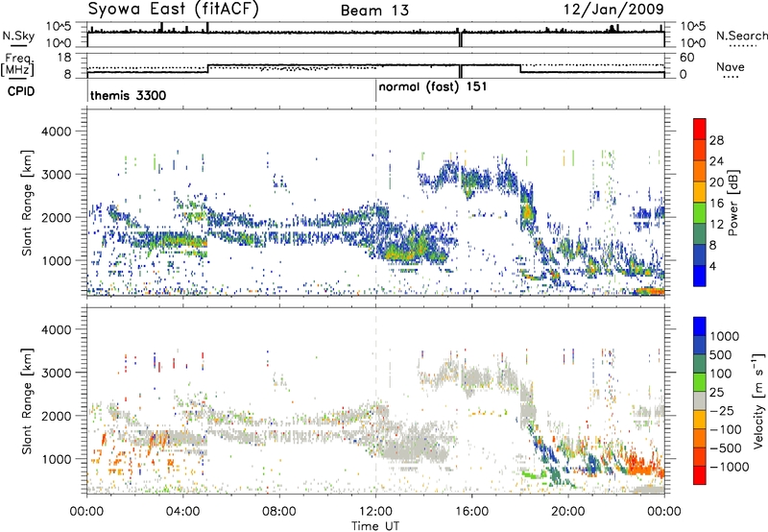Click the '100' tick on the Velocity colorbar

pyautogui.click(x=720, y=374)
